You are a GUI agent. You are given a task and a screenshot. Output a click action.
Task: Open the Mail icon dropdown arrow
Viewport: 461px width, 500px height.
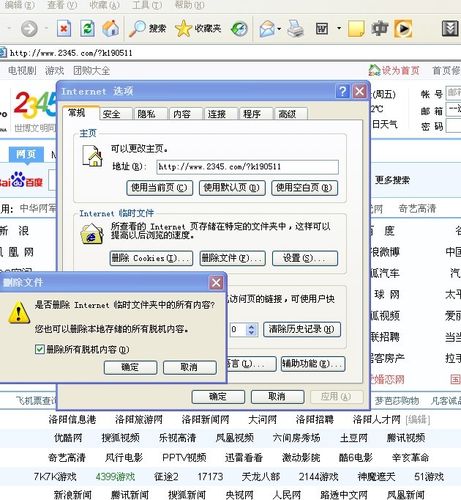[279, 29]
